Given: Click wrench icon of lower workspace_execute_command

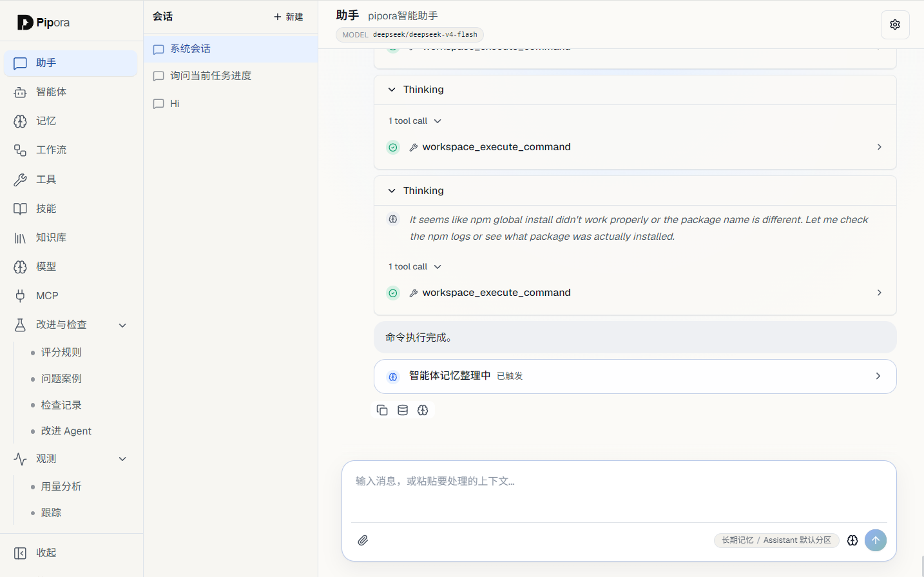Looking at the screenshot, I should (414, 293).
